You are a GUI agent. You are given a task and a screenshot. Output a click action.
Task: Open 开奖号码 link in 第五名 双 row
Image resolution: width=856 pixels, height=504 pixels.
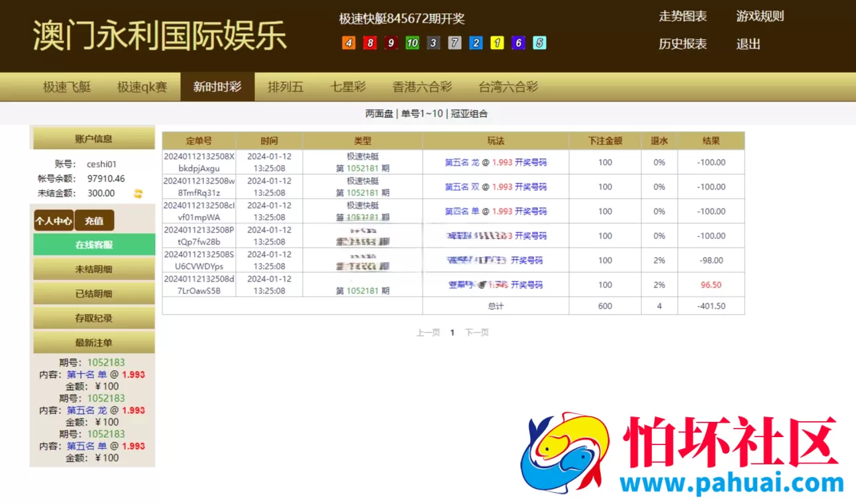pos(531,187)
